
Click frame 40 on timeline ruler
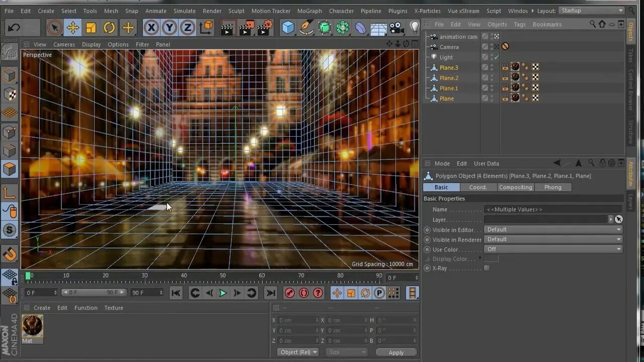(184, 276)
